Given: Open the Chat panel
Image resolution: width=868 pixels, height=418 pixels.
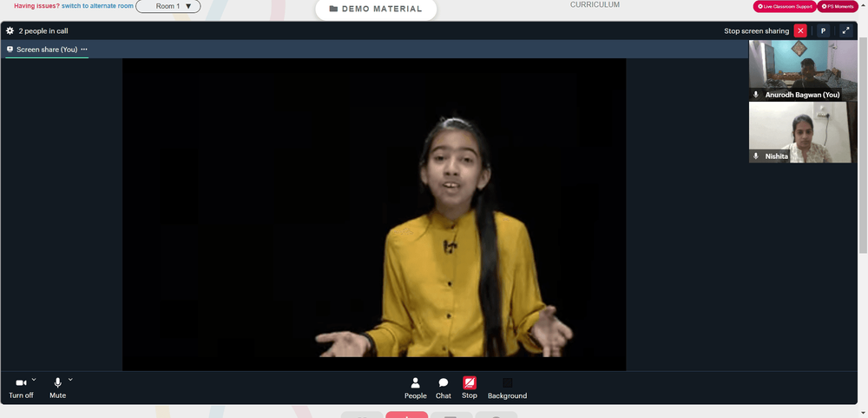Looking at the screenshot, I should [x=444, y=388].
